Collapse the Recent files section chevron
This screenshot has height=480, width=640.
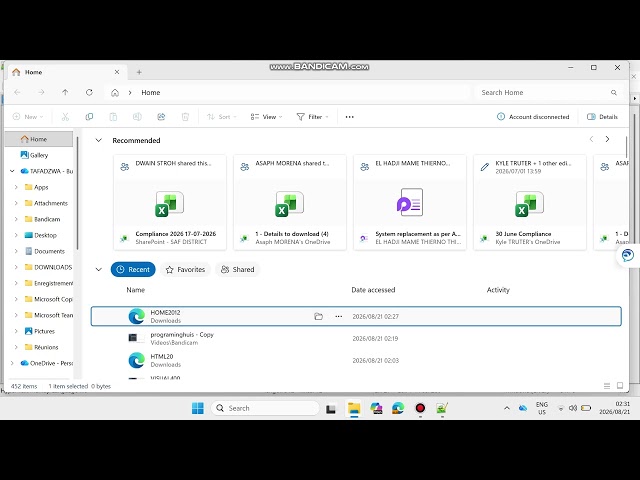(x=98, y=269)
